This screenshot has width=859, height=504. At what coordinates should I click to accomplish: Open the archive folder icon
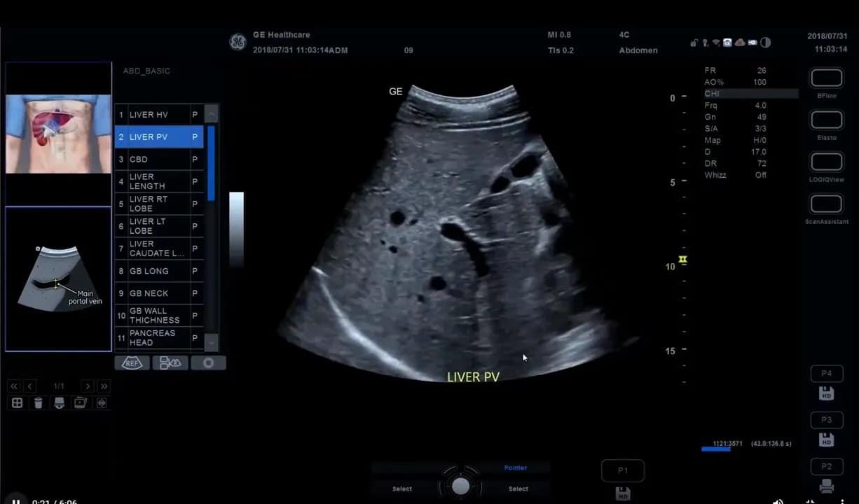pyautogui.click(x=80, y=402)
